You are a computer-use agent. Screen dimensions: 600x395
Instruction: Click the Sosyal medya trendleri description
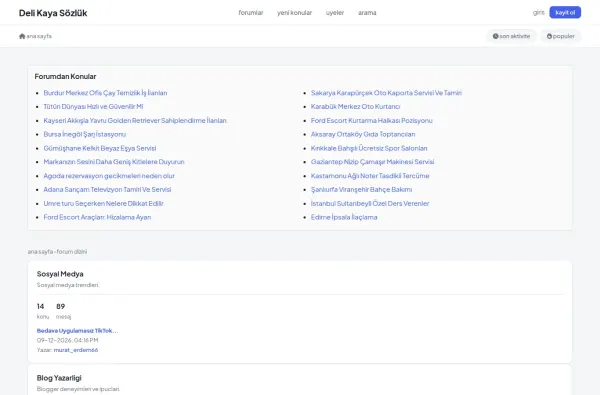point(68,285)
